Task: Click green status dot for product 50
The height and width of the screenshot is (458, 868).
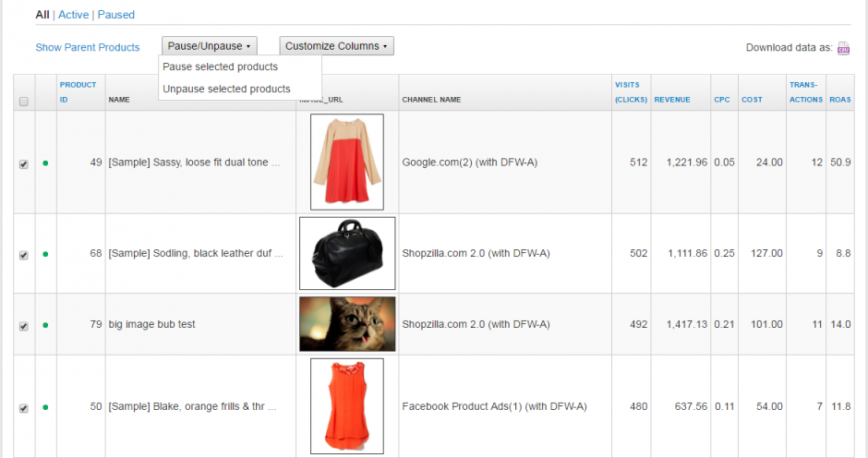Action: point(45,407)
